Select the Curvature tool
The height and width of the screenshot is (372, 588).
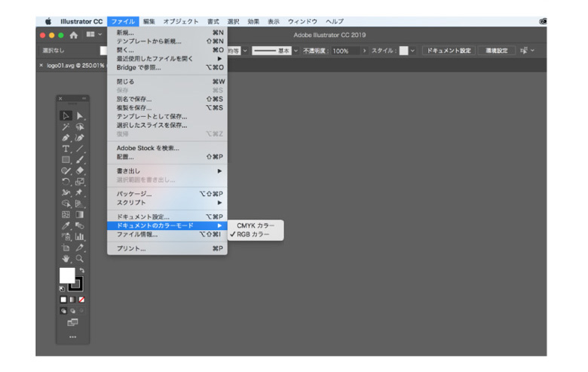(79, 138)
